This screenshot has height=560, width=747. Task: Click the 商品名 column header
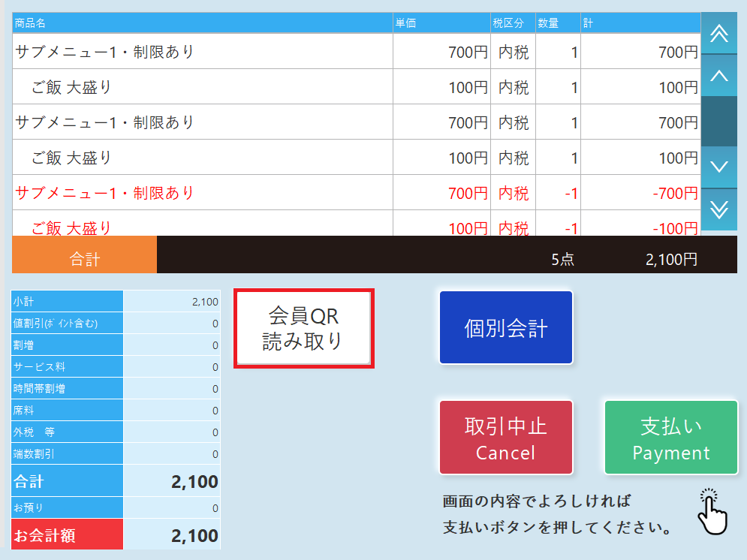coord(203,23)
